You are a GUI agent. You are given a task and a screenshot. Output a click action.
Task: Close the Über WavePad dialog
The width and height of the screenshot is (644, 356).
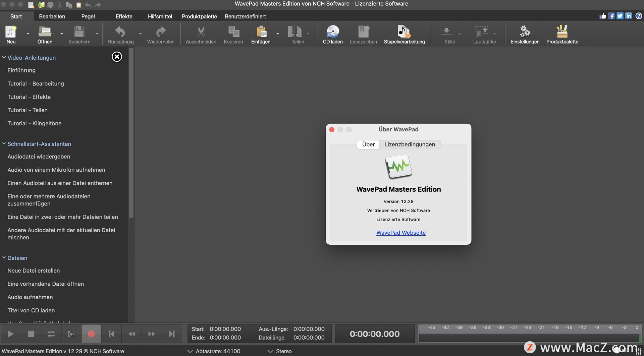(332, 130)
